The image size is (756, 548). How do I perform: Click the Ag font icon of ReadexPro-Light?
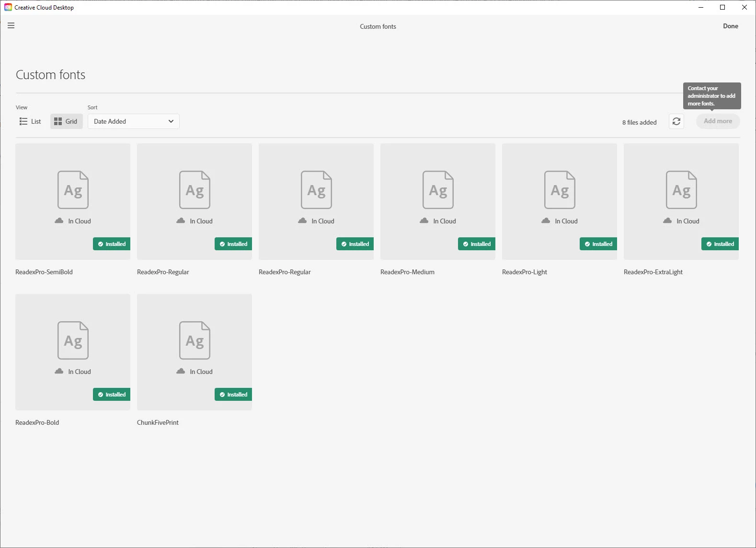click(x=560, y=190)
